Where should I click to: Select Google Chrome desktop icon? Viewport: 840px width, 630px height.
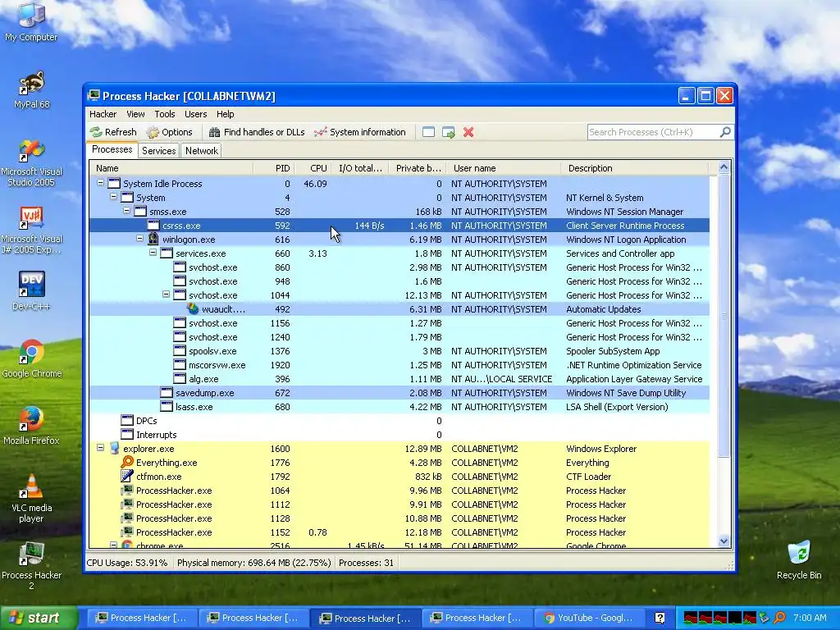click(x=31, y=358)
